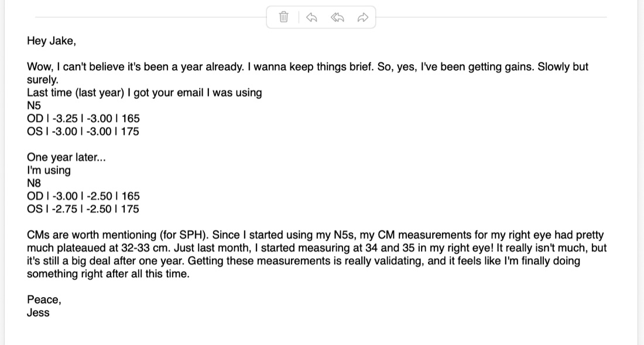This screenshot has width=644, height=345.
Task: Click the greeting line 'Hey Jake,'
Action: (52, 41)
